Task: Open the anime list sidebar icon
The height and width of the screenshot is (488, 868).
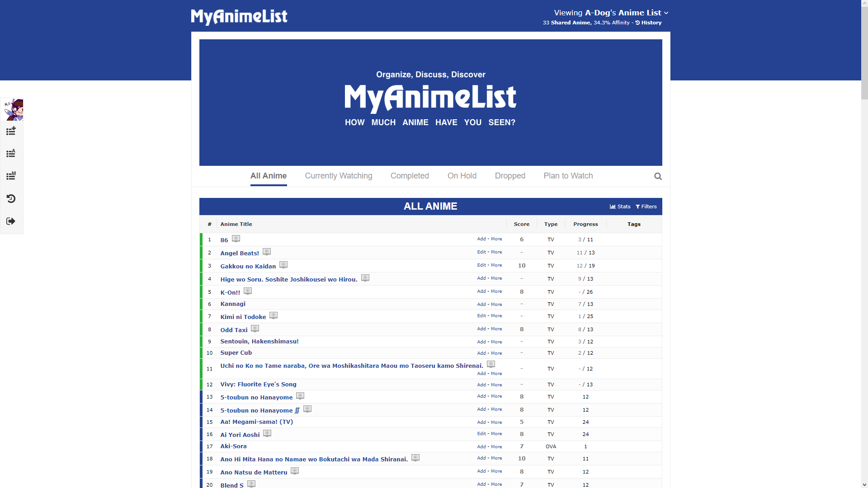Action: click(x=11, y=154)
